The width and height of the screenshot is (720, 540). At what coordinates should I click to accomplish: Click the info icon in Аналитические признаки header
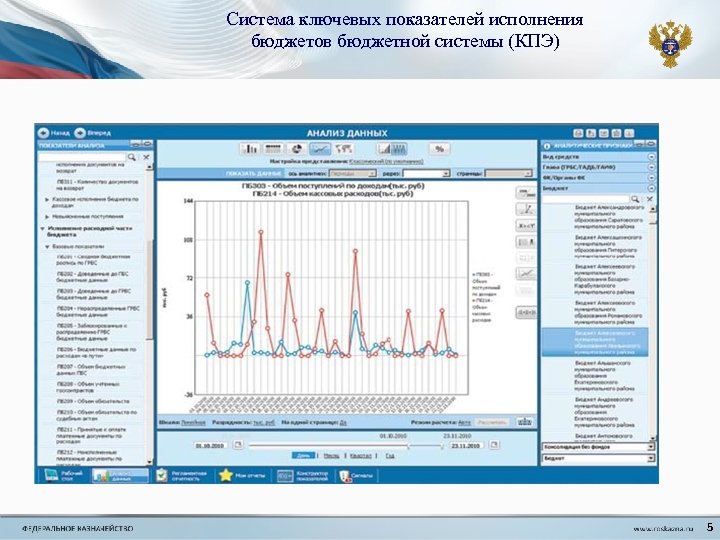coord(547,146)
